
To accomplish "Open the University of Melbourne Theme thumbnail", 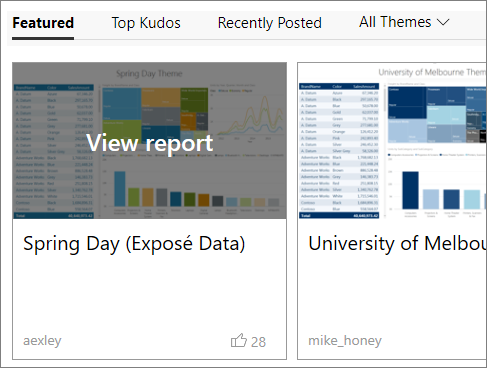I will pyautogui.click(x=392, y=141).
